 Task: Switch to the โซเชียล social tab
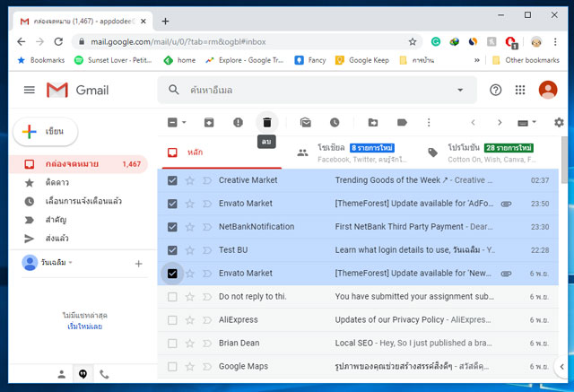point(353,152)
